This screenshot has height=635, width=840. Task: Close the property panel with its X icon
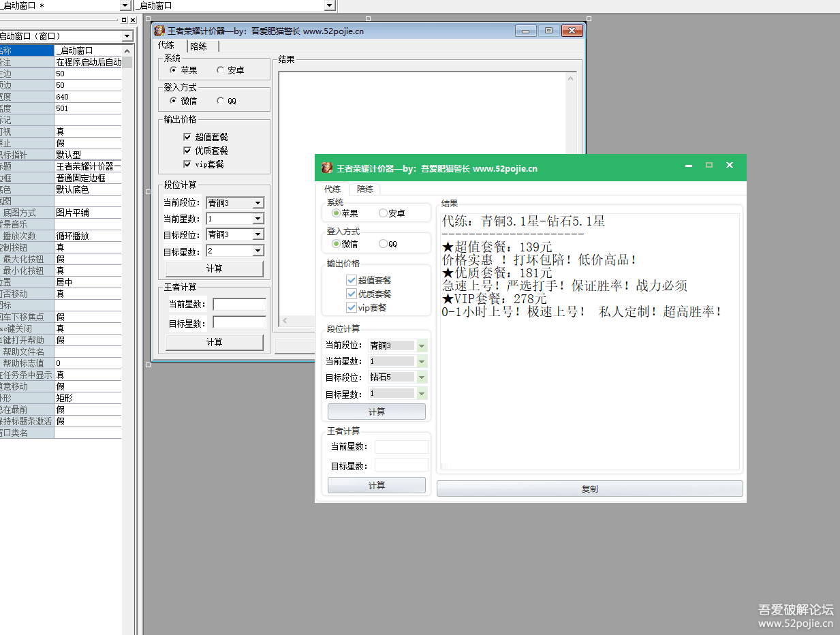132,20
